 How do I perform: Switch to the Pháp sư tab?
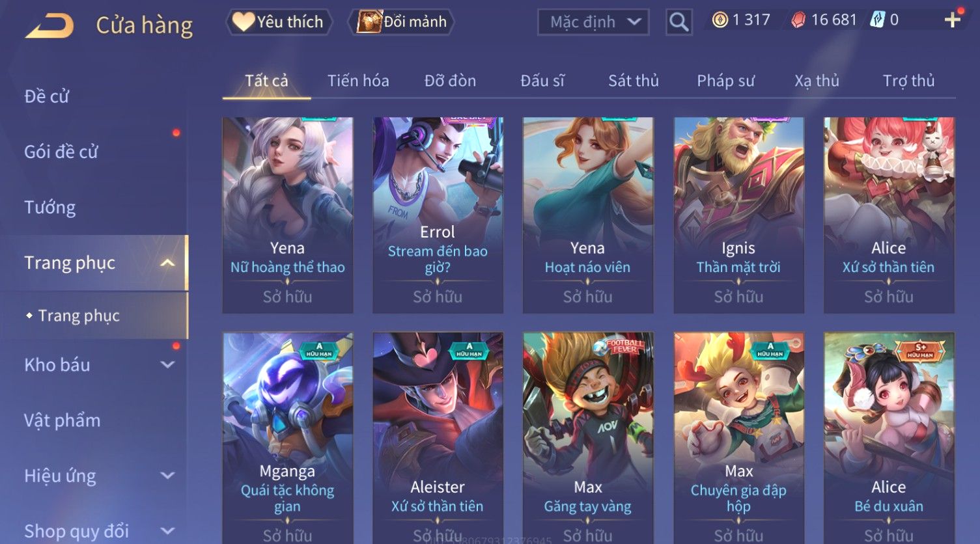click(x=725, y=81)
